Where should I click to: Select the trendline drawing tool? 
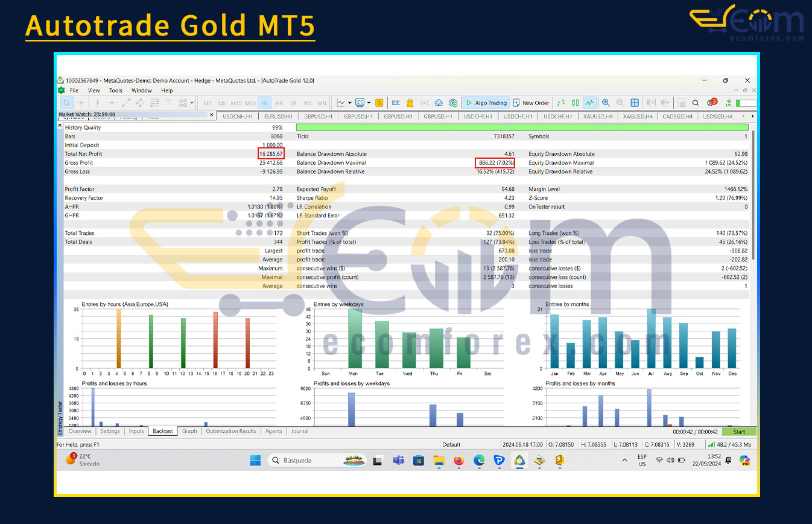tap(125, 103)
